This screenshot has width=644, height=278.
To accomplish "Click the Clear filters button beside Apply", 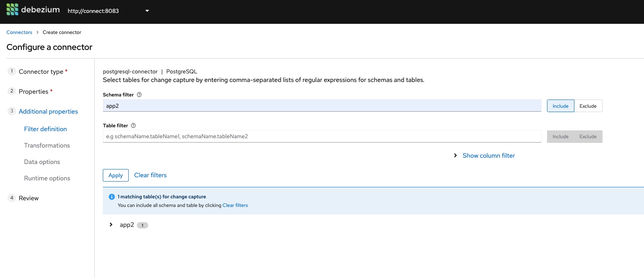I will (151, 175).
